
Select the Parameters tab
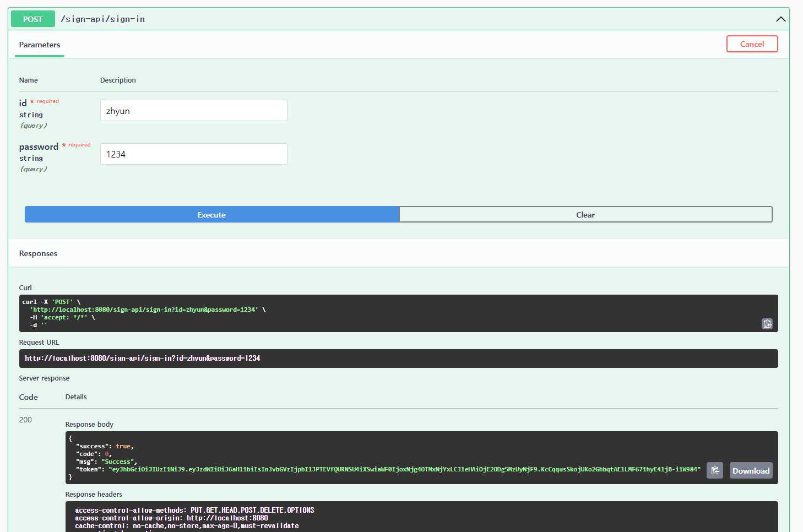40,45
